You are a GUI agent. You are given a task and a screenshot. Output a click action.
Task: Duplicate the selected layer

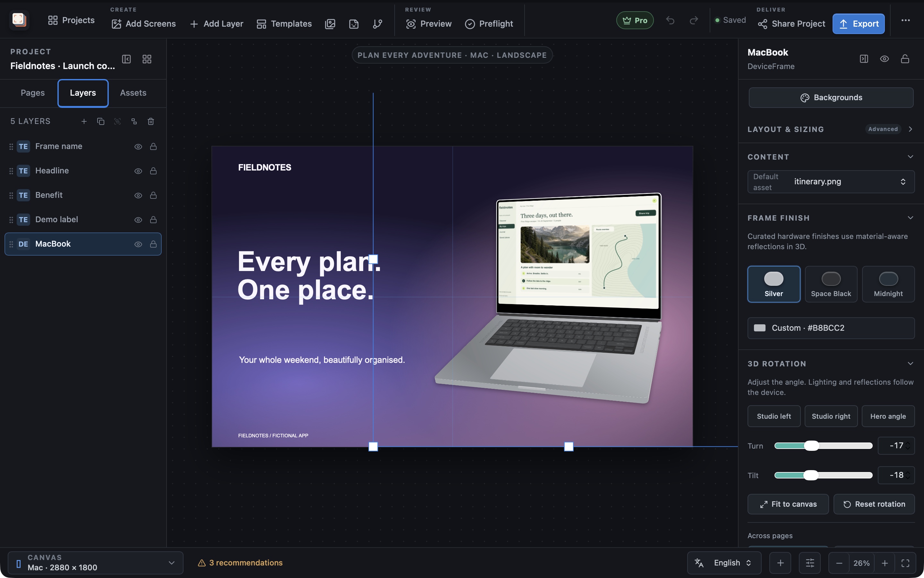click(x=101, y=121)
